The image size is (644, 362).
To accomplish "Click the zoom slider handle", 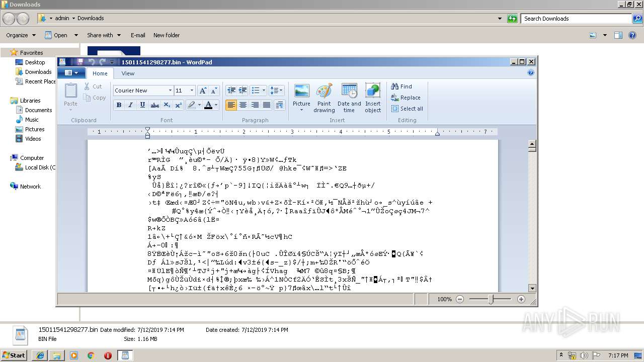I will click(492, 299).
